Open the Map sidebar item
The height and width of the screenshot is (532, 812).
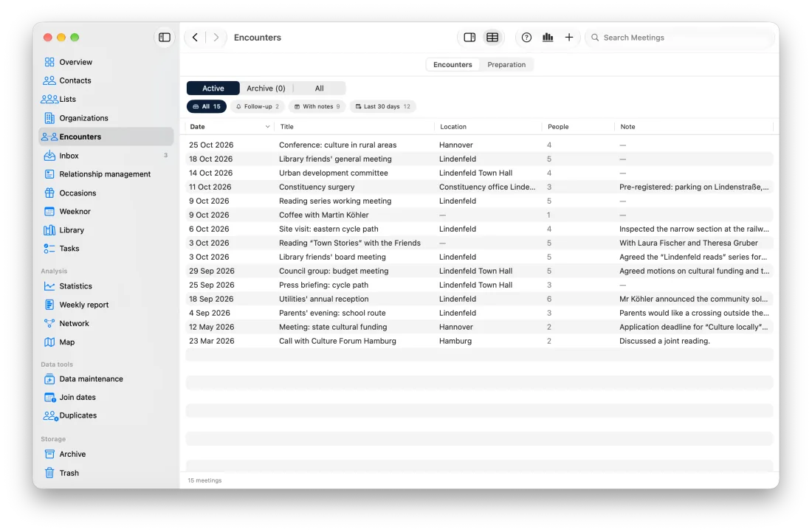pos(106,342)
